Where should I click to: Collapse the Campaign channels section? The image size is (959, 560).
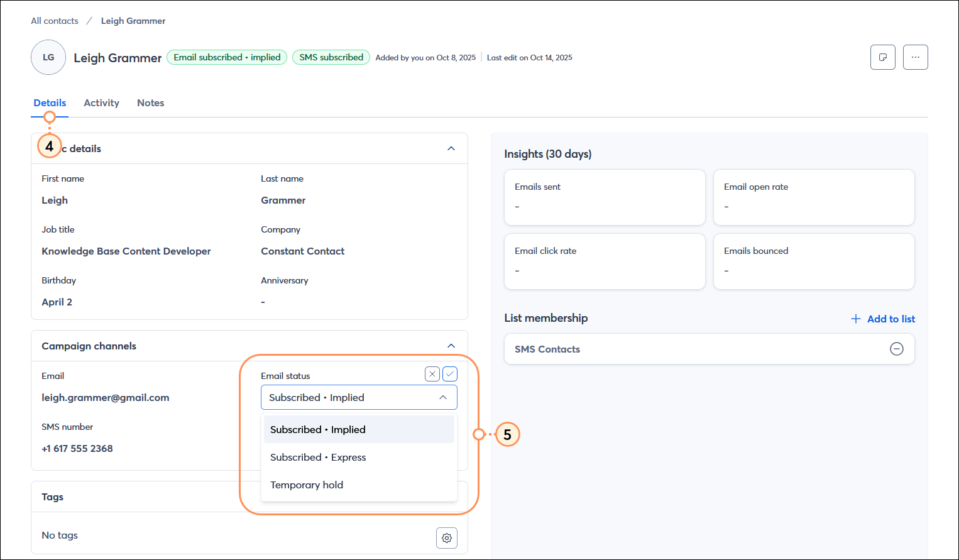[451, 346]
